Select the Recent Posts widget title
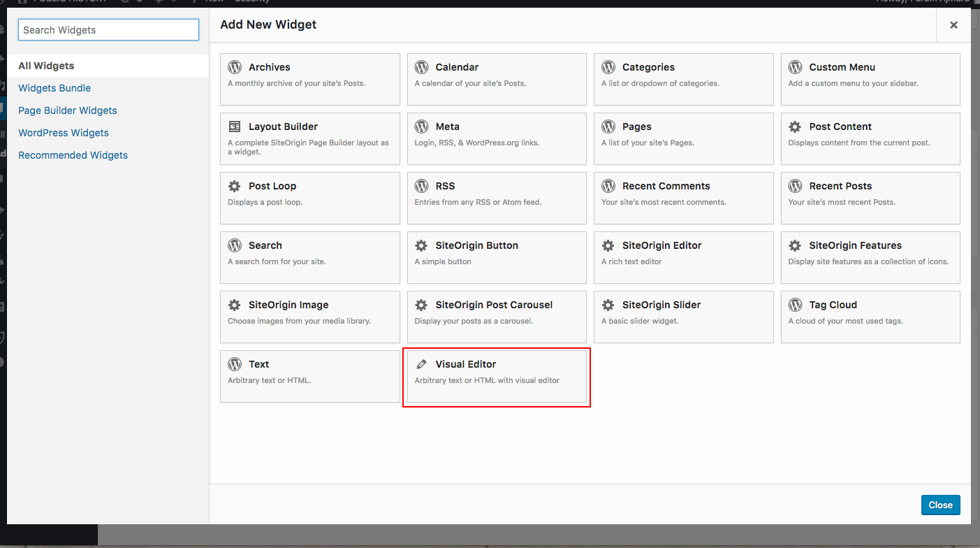Screen dimensions: 980x548 pyautogui.click(x=840, y=186)
